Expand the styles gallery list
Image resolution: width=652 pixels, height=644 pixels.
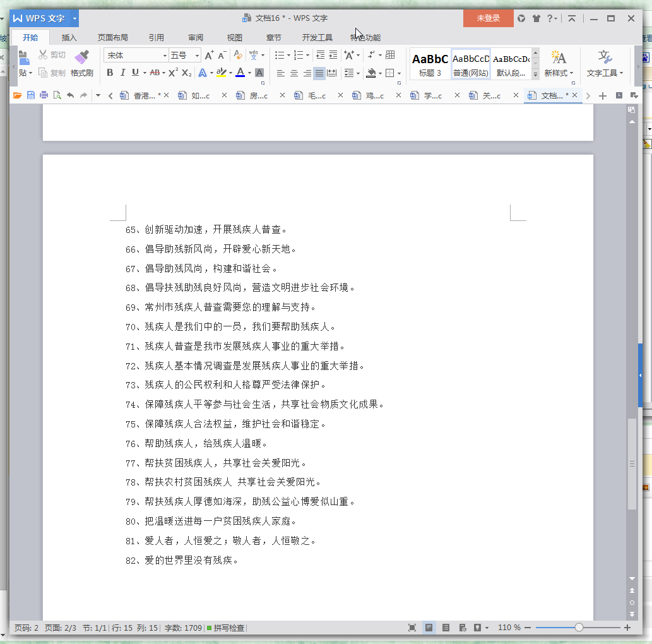[x=536, y=74]
